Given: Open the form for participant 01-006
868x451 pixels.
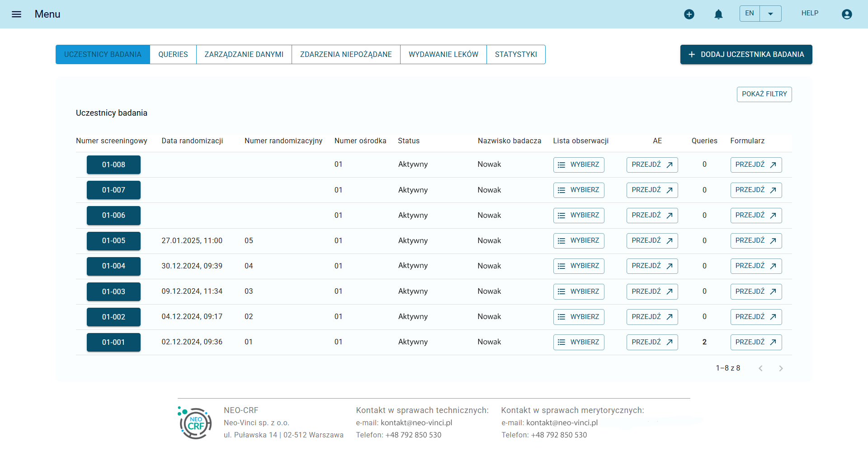Looking at the screenshot, I should click(x=755, y=216).
